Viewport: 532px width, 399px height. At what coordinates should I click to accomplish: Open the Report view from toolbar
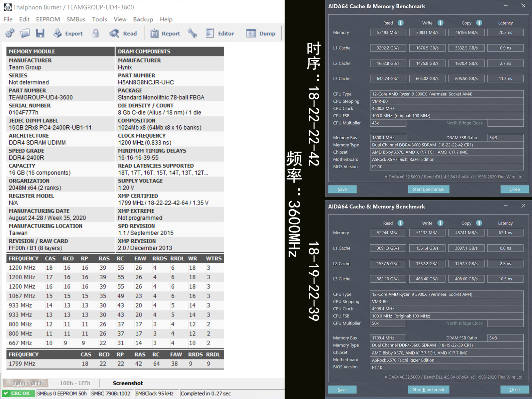click(x=165, y=33)
